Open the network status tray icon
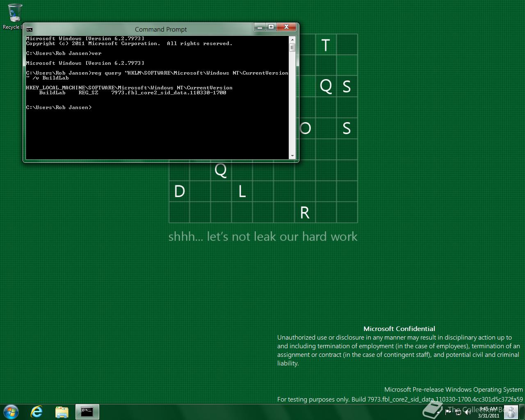The image size is (525, 420). point(458,412)
